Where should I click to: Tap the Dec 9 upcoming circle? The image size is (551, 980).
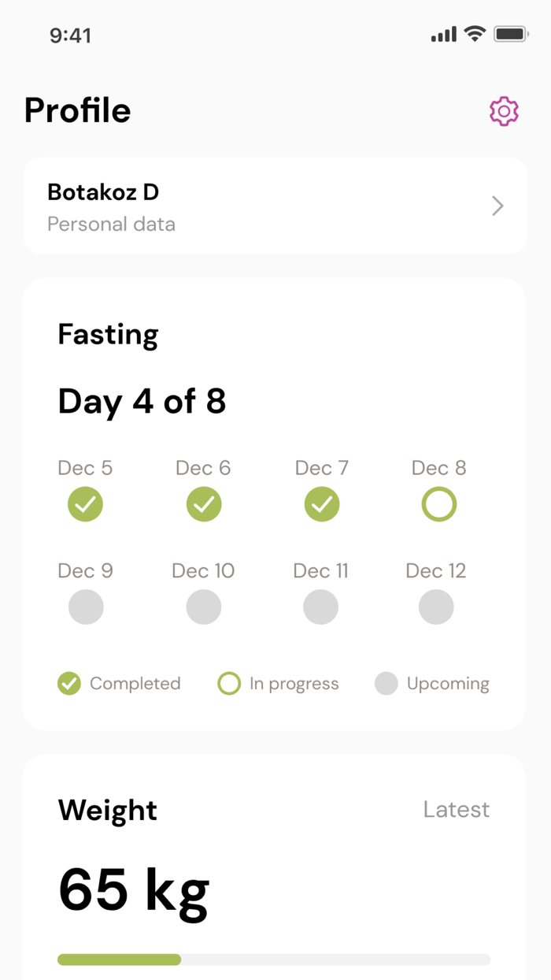pos(85,607)
